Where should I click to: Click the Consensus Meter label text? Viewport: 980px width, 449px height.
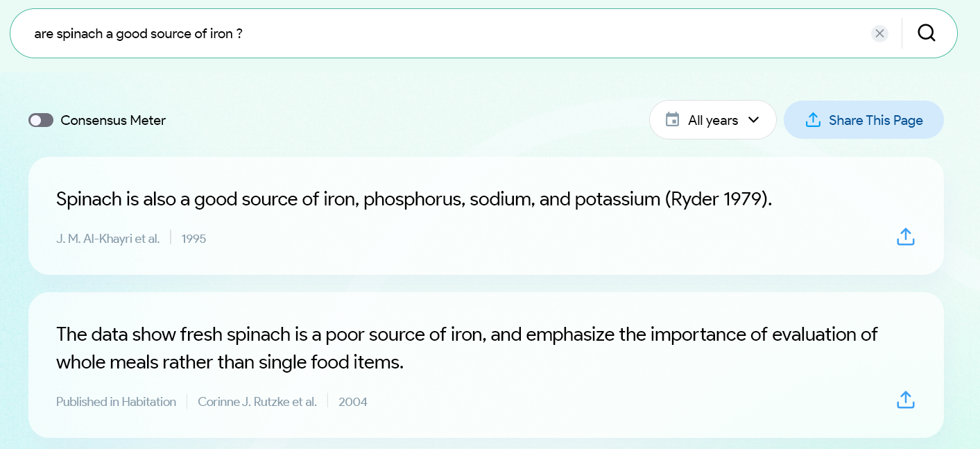(x=113, y=120)
